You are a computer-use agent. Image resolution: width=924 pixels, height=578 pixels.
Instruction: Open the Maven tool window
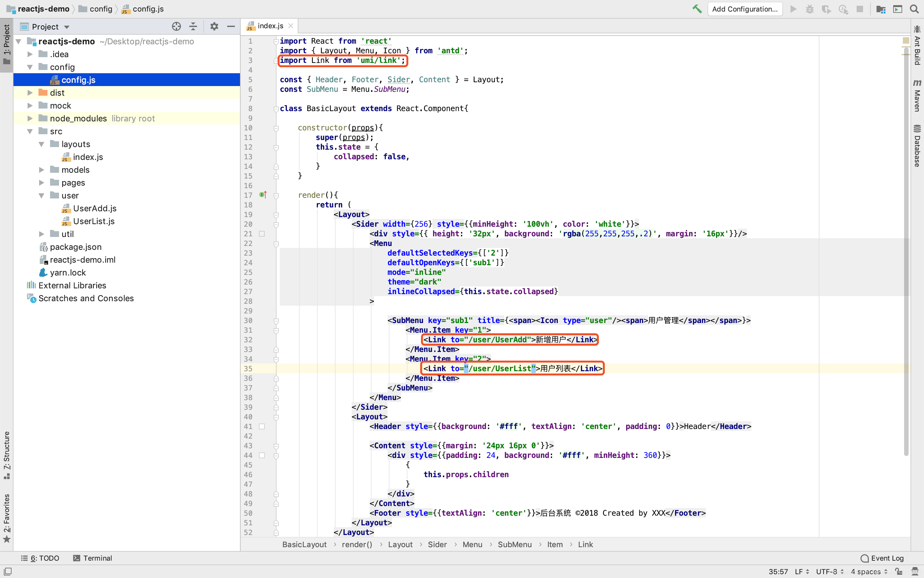(917, 96)
